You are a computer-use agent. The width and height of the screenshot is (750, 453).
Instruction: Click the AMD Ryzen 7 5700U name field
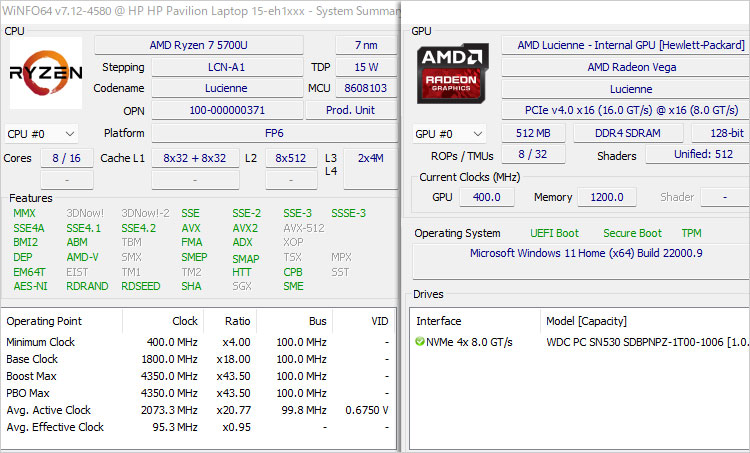pyautogui.click(x=198, y=45)
